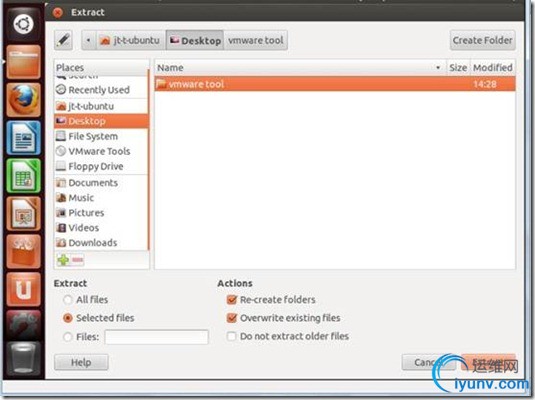Open Pictures bookmark in Places
This screenshot has height=400, width=535.
coord(101,213)
